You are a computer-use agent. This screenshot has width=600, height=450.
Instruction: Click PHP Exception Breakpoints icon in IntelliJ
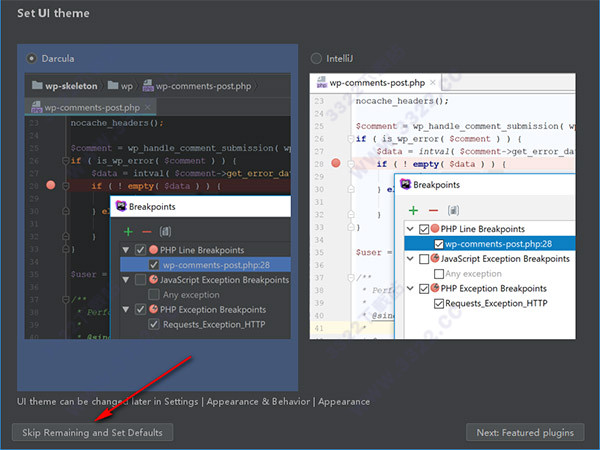point(435,287)
